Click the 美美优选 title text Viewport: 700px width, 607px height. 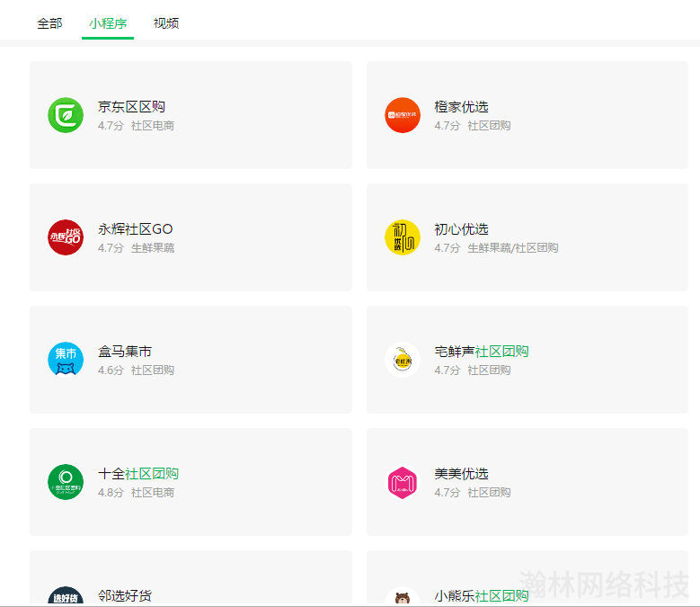tap(461, 474)
